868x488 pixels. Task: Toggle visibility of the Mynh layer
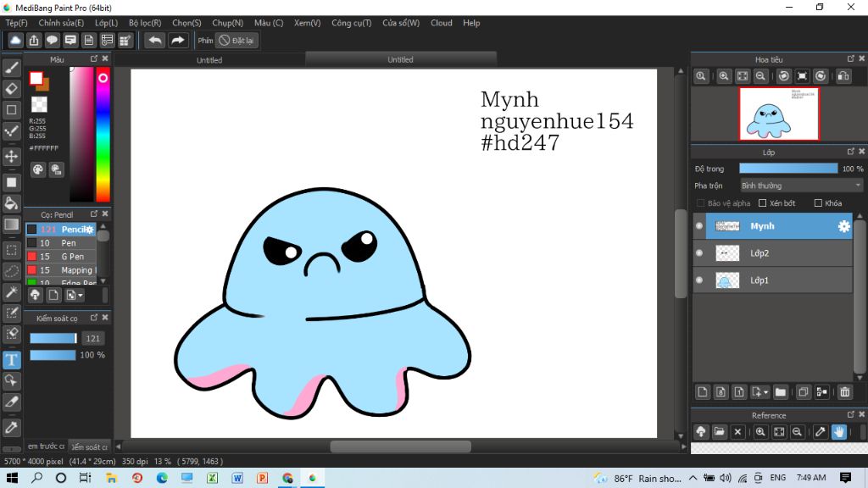point(699,225)
